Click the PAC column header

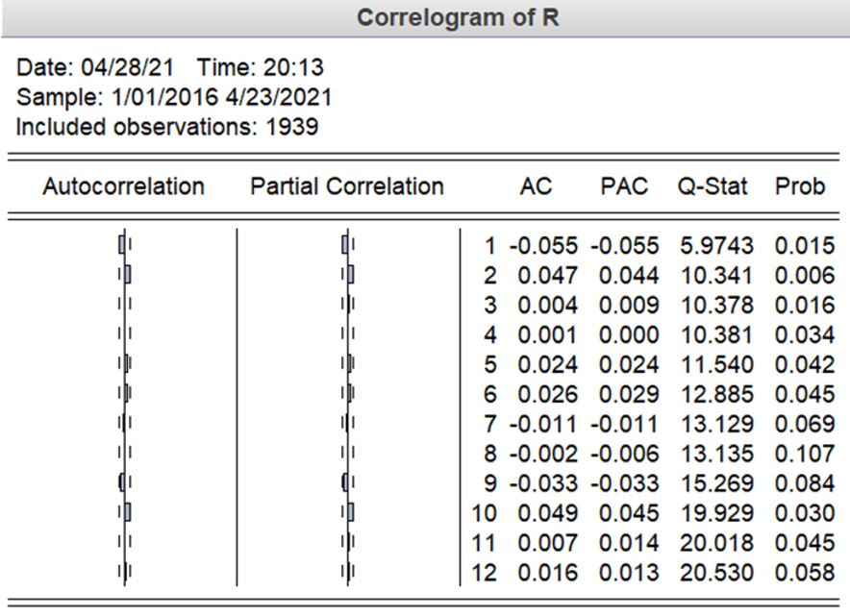[x=624, y=186]
